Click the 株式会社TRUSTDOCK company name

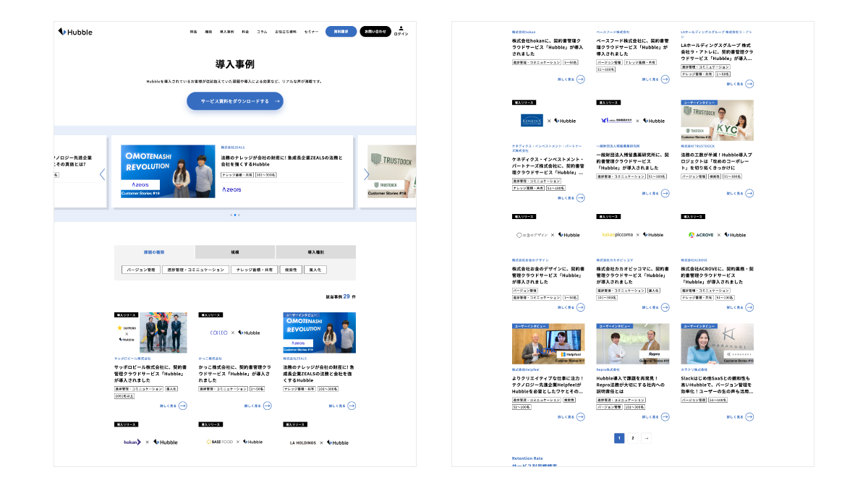click(x=697, y=145)
